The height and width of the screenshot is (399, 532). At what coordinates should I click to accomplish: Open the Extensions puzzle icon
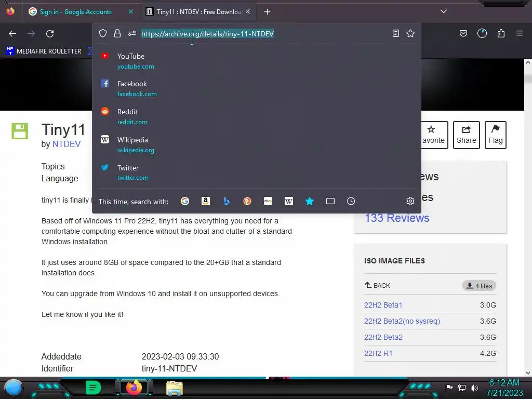click(x=501, y=33)
